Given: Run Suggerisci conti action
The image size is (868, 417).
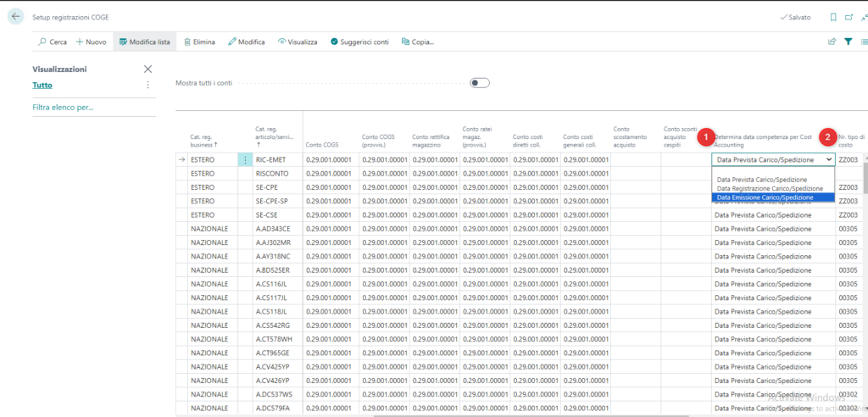Looking at the screenshot, I should (x=359, y=42).
